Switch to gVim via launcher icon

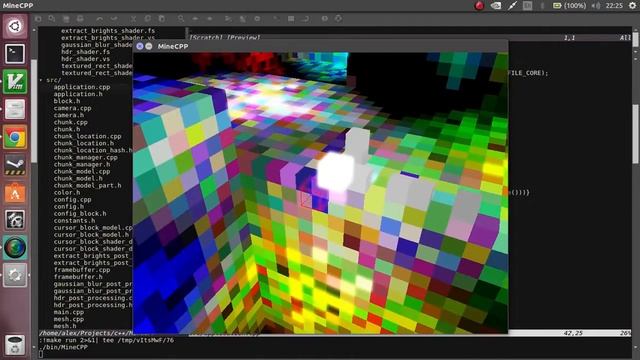point(15,82)
